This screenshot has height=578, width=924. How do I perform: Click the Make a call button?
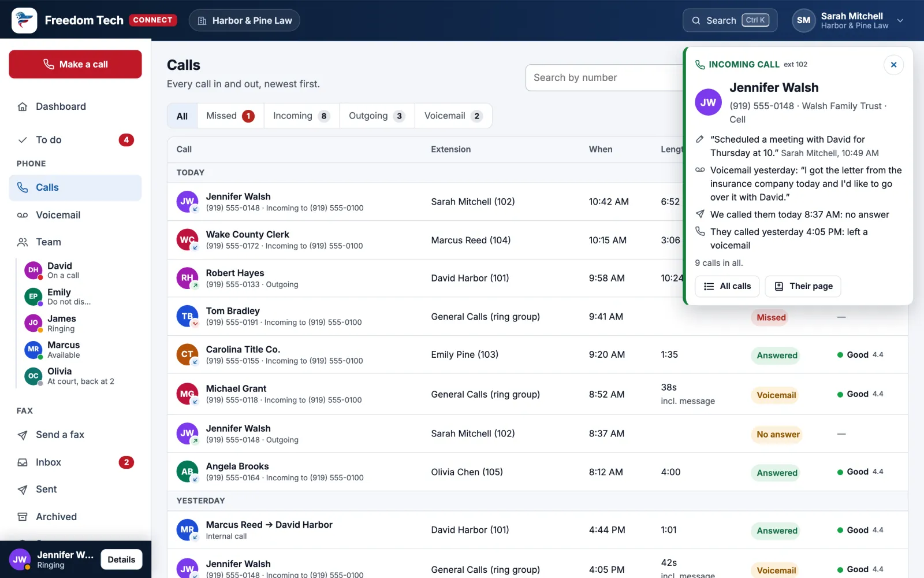pyautogui.click(x=75, y=64)
